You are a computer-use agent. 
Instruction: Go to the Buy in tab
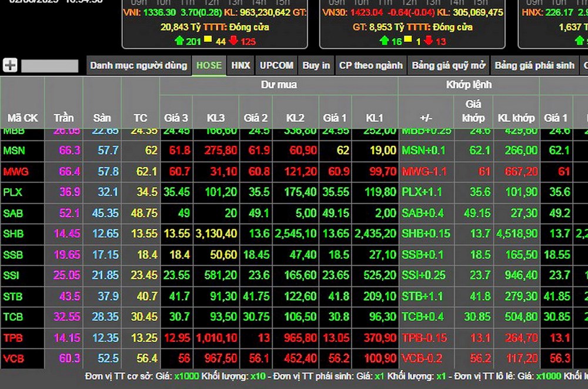tap(316, 66)
